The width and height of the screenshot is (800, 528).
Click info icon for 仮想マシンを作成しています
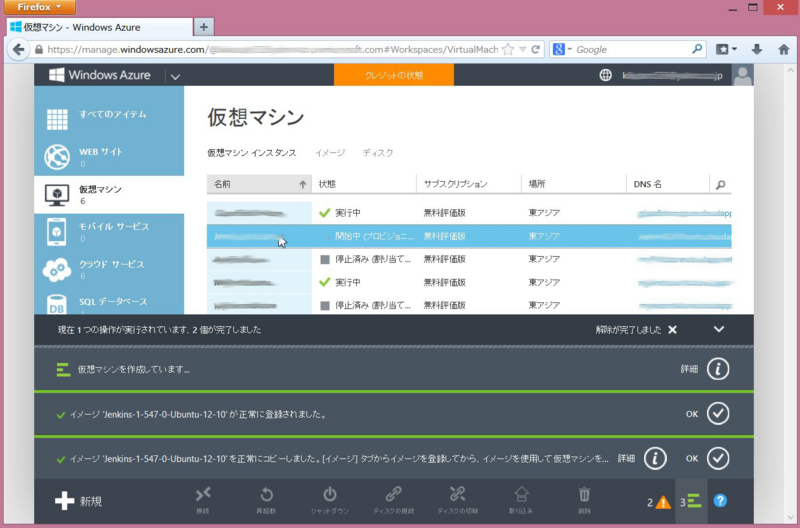tap(718, 369)
